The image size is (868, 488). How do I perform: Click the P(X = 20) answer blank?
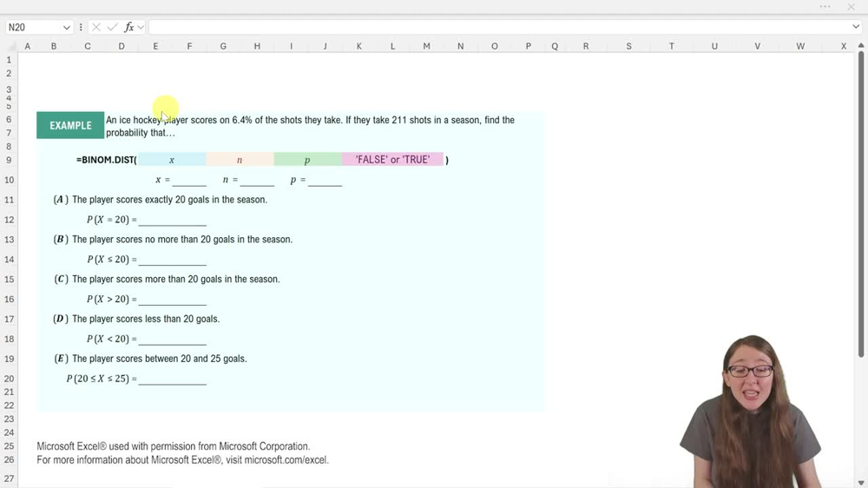[172, 221]
